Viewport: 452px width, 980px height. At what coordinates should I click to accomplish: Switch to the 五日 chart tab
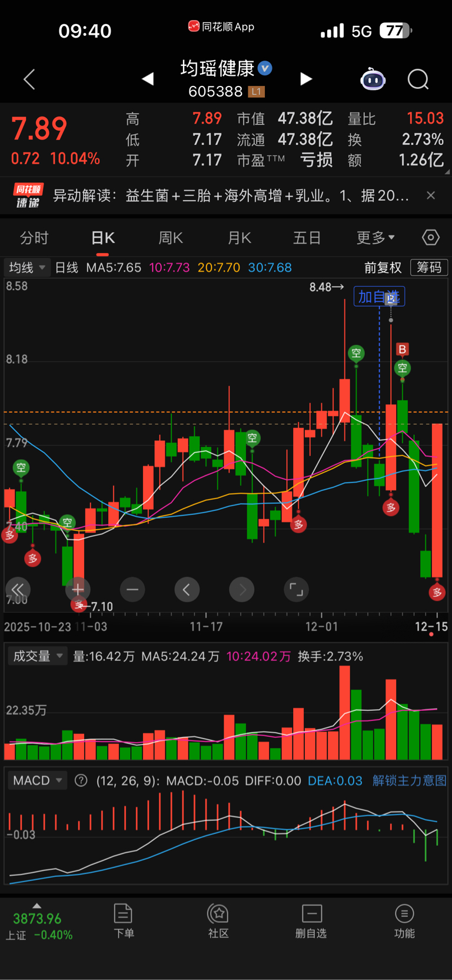coord(307,238)
